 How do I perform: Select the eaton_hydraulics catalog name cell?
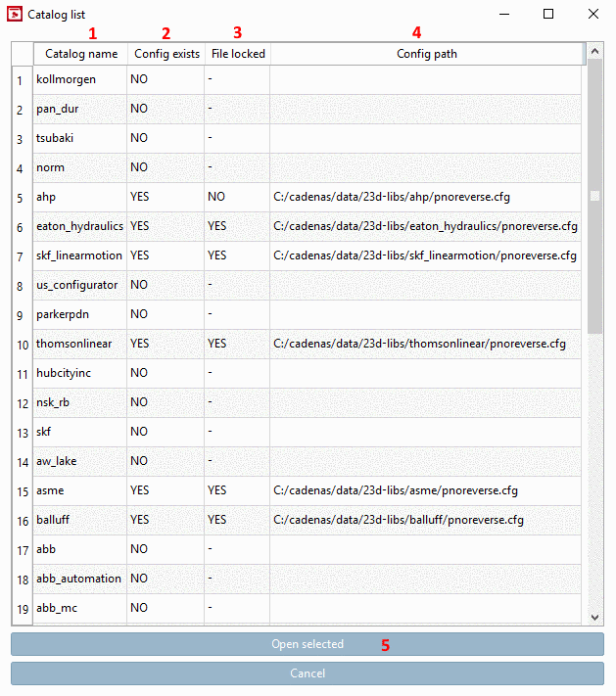80,226
